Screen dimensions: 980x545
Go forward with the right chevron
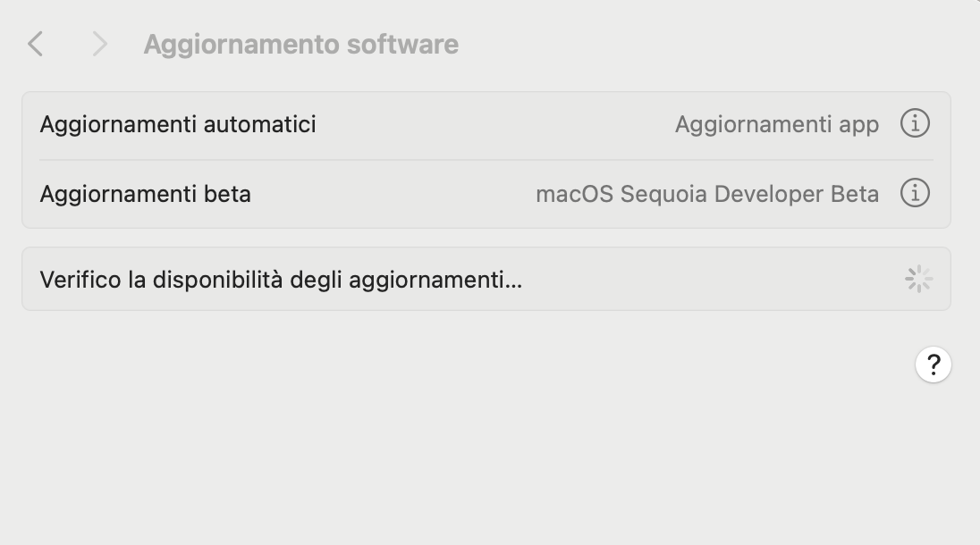tap(99, 44)
